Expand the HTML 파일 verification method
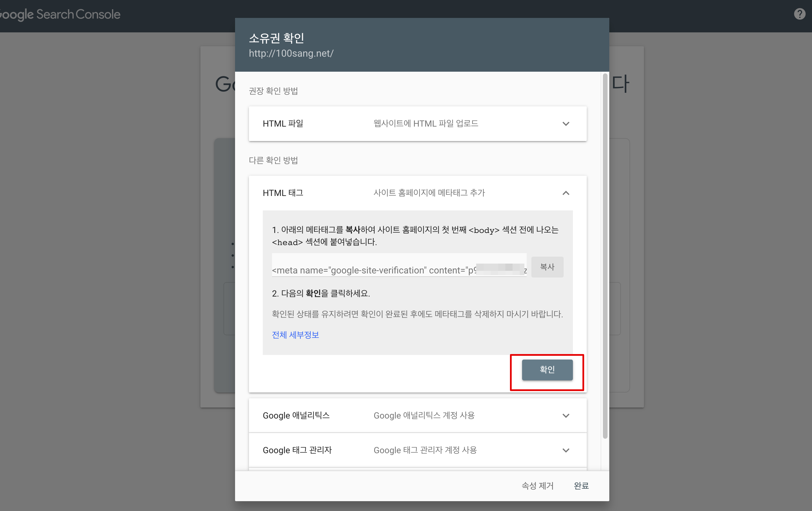 (418, 123)
